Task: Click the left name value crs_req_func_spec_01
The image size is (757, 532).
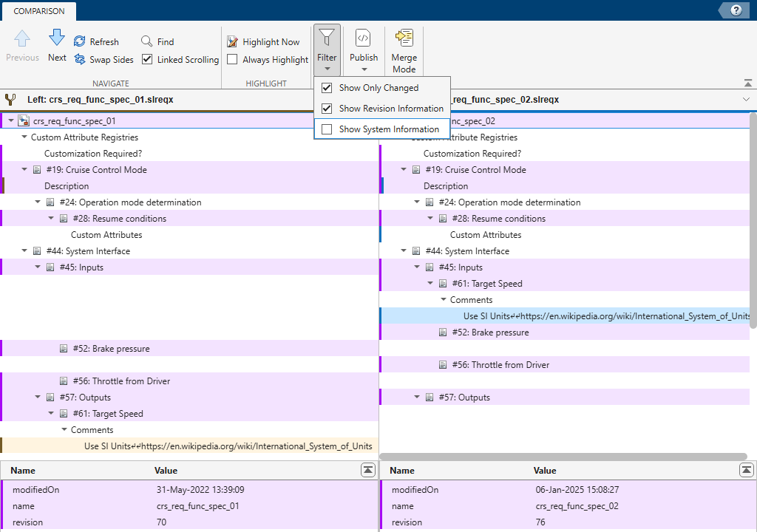Action: 198,506
